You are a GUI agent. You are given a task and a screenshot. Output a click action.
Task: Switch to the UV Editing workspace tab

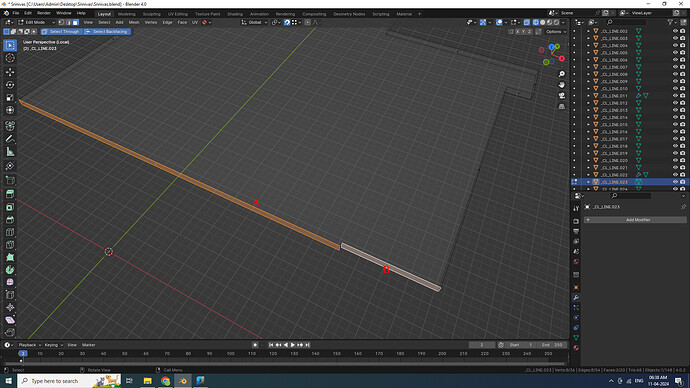[178, 14]
